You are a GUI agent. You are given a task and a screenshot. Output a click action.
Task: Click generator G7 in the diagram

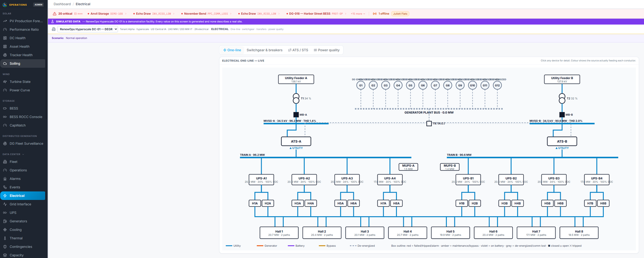[x=435, y=85]
